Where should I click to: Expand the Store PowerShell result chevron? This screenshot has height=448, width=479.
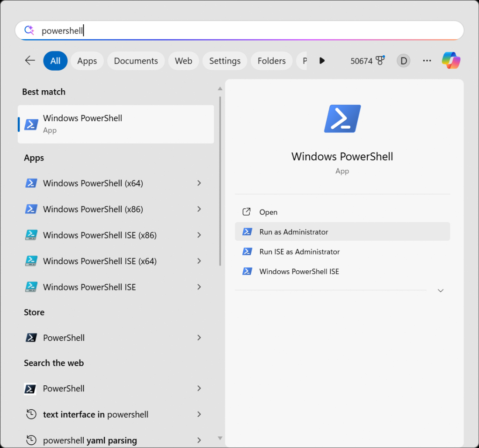tap(199, 338)
